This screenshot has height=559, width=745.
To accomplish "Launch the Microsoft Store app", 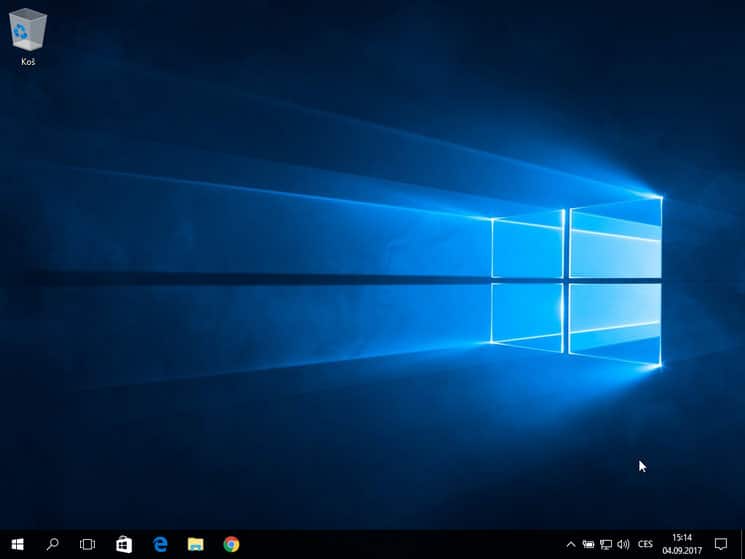I will pyautogui.click(x=124, y=544).
